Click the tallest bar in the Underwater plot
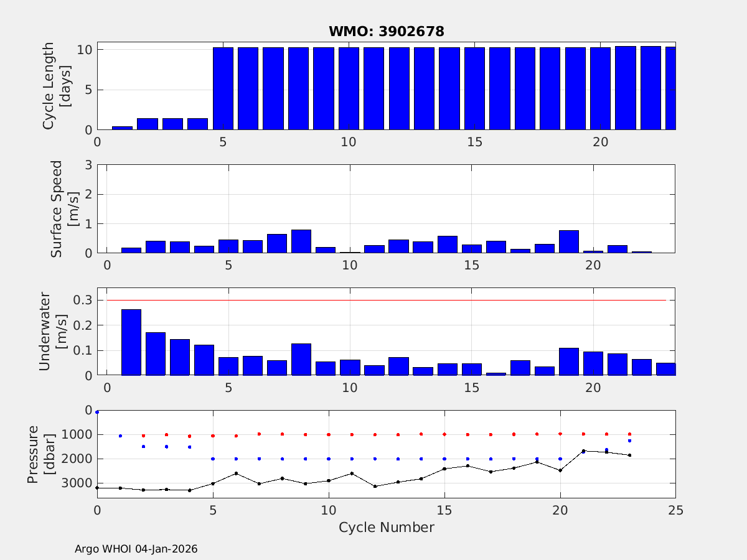Screen dimensions: 747x560 pyautogui.click(x=131, y=342)
